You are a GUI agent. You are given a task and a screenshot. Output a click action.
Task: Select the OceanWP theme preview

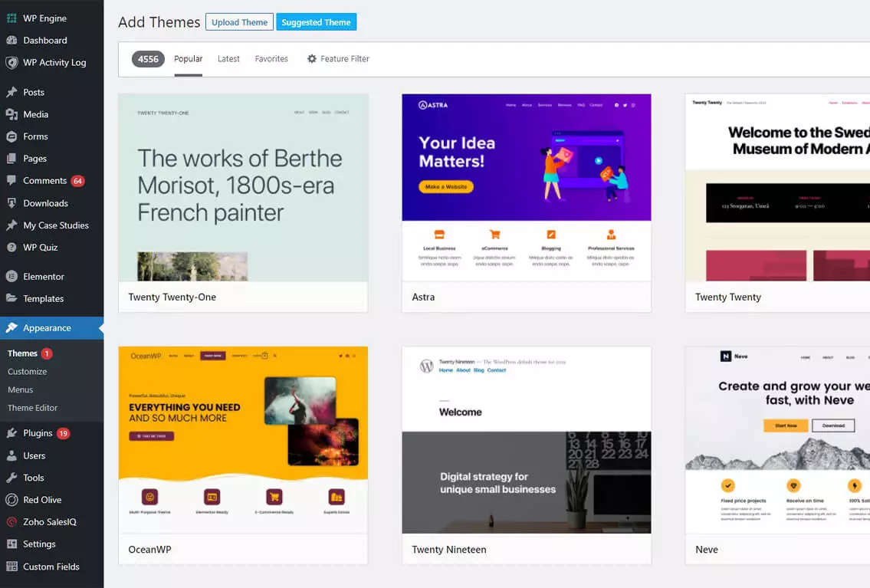[x=243, y=441]
